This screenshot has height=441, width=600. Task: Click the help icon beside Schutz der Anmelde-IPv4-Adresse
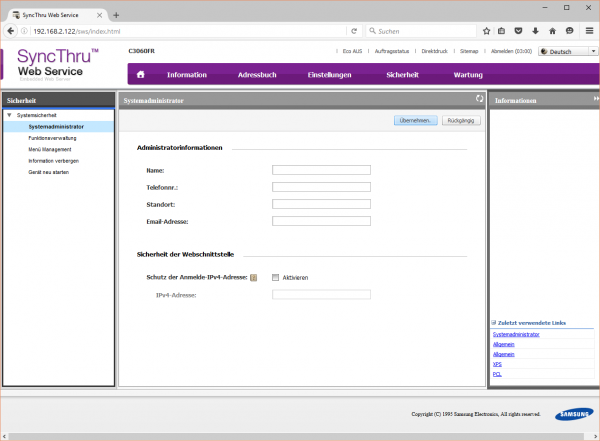coord(254,277)
